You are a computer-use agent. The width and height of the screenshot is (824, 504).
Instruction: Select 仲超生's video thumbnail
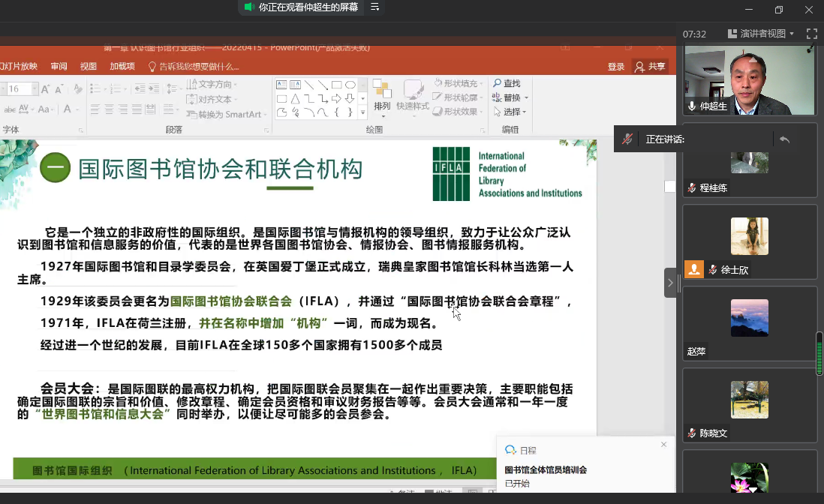750,79
